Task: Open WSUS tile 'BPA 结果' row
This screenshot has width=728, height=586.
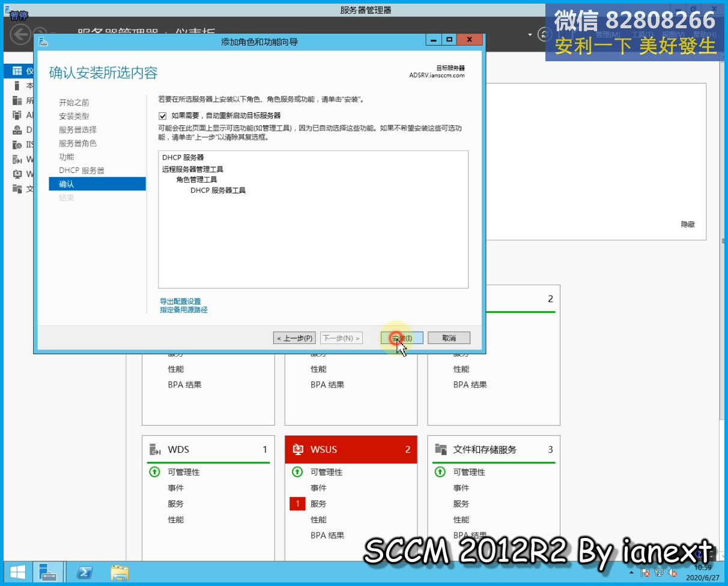Action: 327,535
